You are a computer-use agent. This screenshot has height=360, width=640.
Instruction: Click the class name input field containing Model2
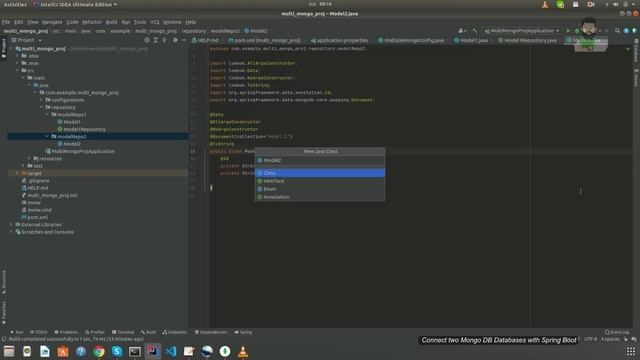[x=320, y=160]
